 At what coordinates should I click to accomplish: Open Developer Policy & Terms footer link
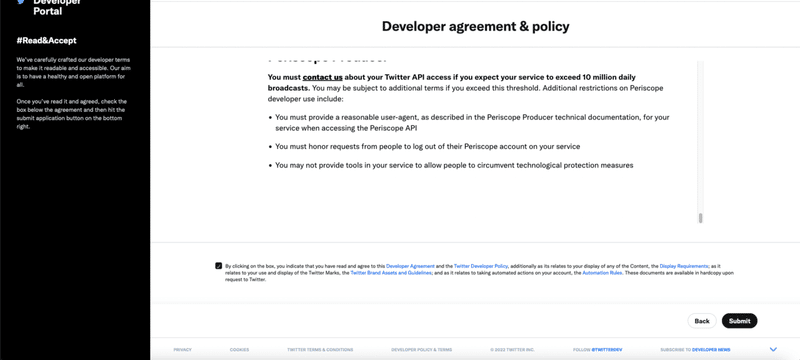click(421, 350)
